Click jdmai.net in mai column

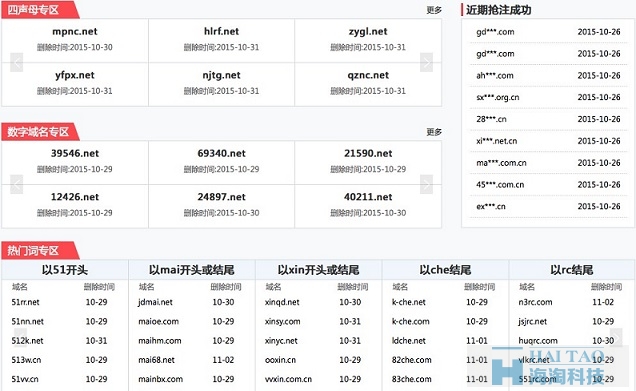(x=155, y=302)
